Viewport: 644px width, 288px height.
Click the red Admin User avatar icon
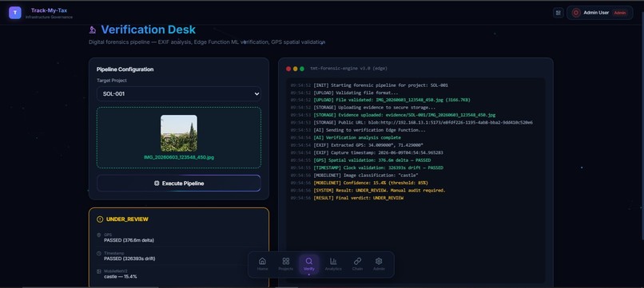(576, 13)
